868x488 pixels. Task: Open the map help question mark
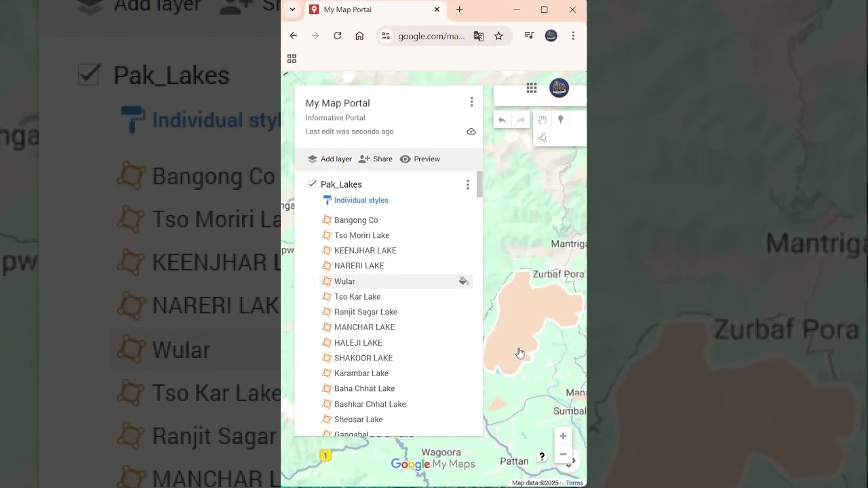click(x=542, y=457)
